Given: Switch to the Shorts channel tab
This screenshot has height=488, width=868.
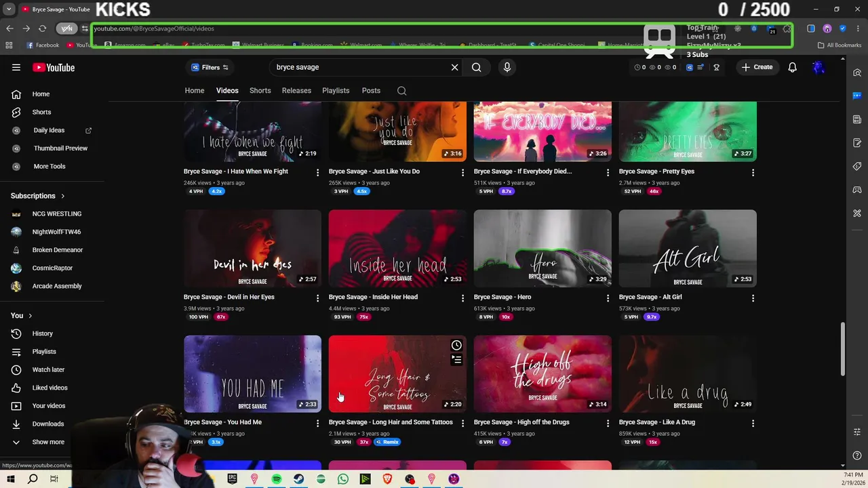Looking at the screenshot, I should coord(260,91).
